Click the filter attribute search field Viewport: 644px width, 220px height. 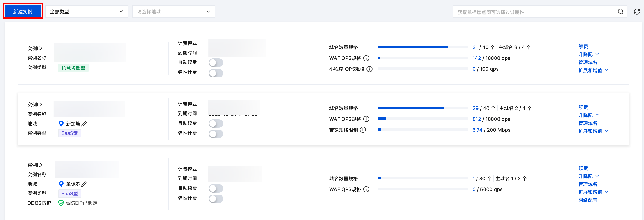coord(535,12)
